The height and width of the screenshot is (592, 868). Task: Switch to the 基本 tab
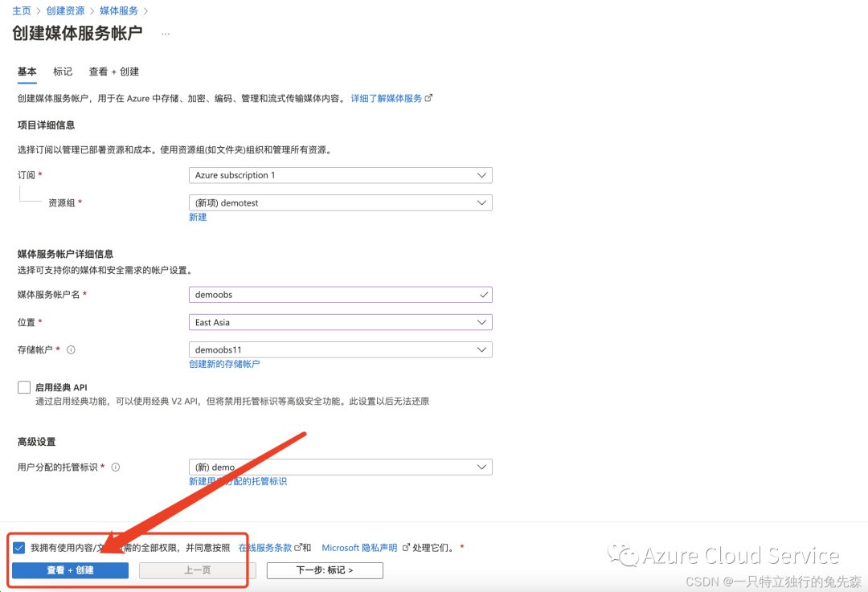click(x=27, y=71)
